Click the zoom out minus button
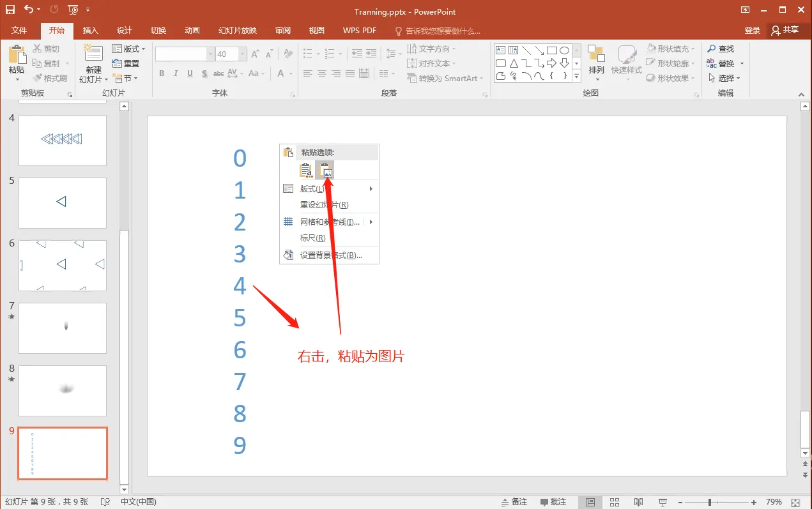812x509 pixels. (680, 502)
